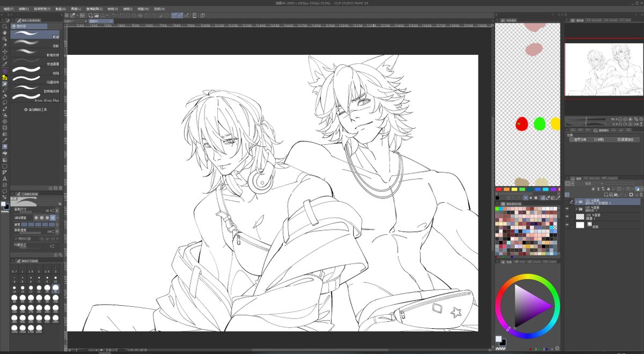Select the Fill bucket tool
This screenshot has width=644, height=354.
click(5, 153)
